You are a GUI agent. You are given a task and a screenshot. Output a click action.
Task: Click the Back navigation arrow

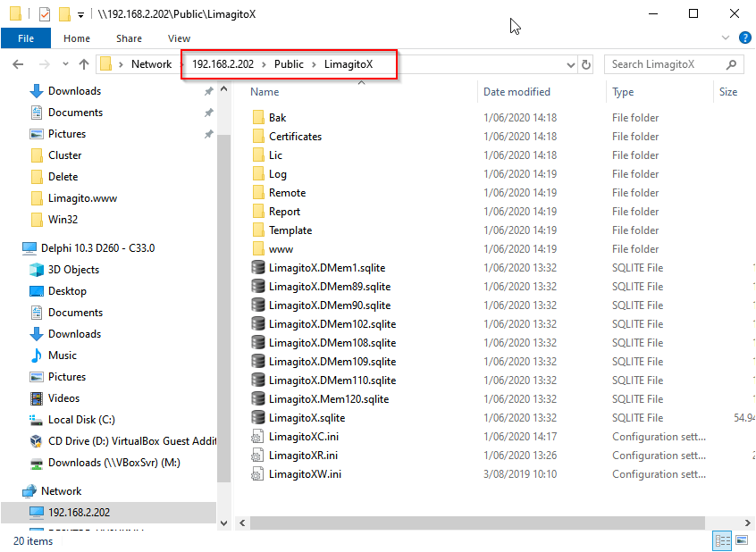(x=18, y=64)
